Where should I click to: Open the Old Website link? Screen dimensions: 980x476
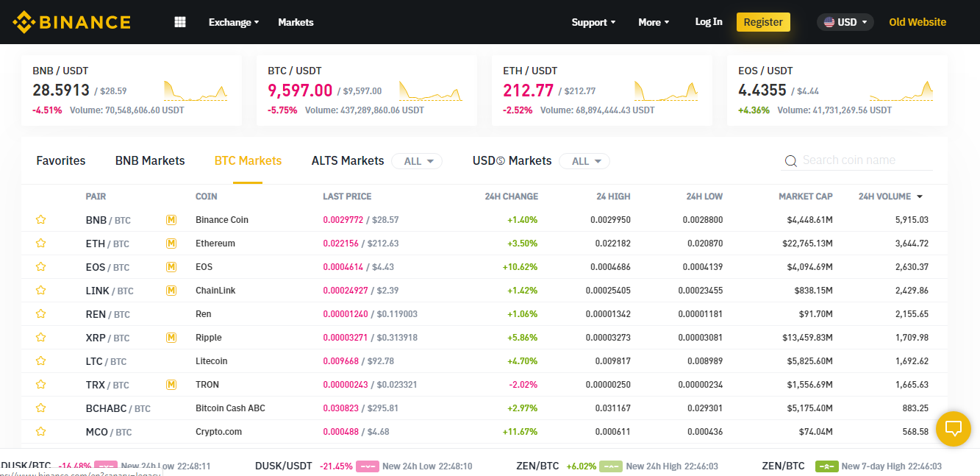click(x=918, y=22)
